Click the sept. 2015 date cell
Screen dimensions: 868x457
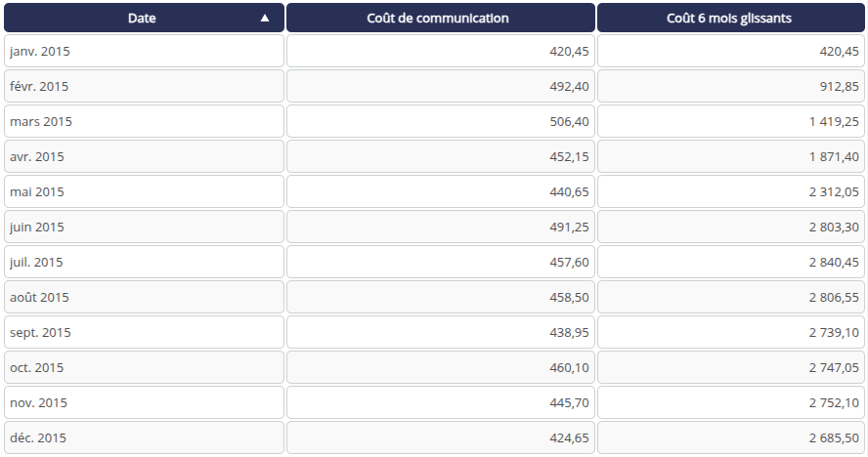click(x=144, y=332)
